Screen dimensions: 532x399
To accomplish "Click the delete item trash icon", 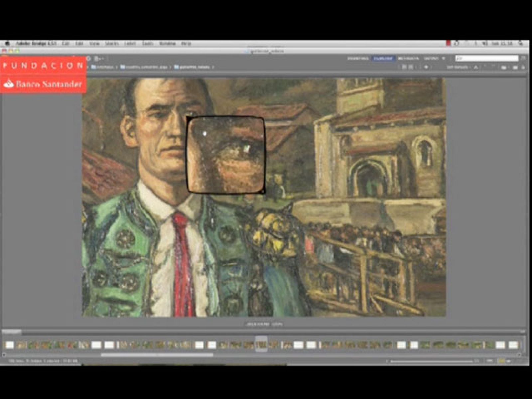I will click(523, 67).
